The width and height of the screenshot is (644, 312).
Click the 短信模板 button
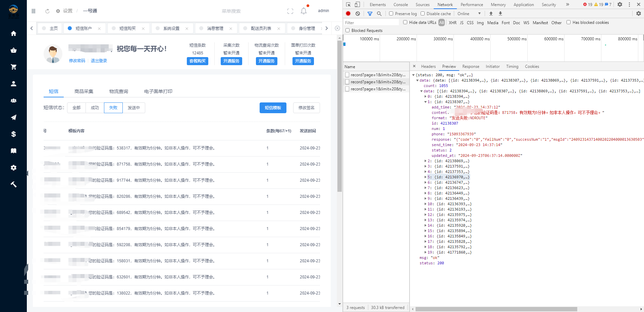pyautogui.click(x=273, y=108)
